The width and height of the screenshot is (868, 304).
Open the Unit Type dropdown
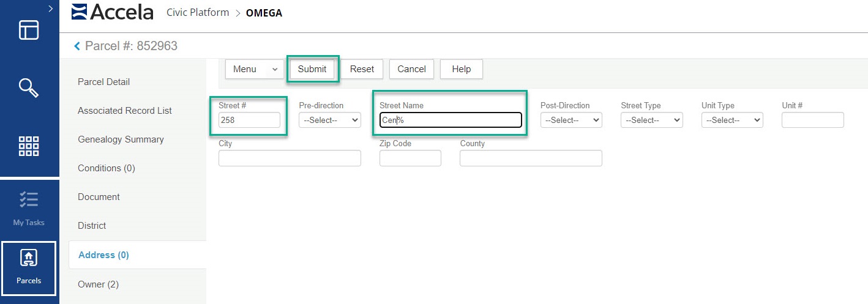[731, 120]
